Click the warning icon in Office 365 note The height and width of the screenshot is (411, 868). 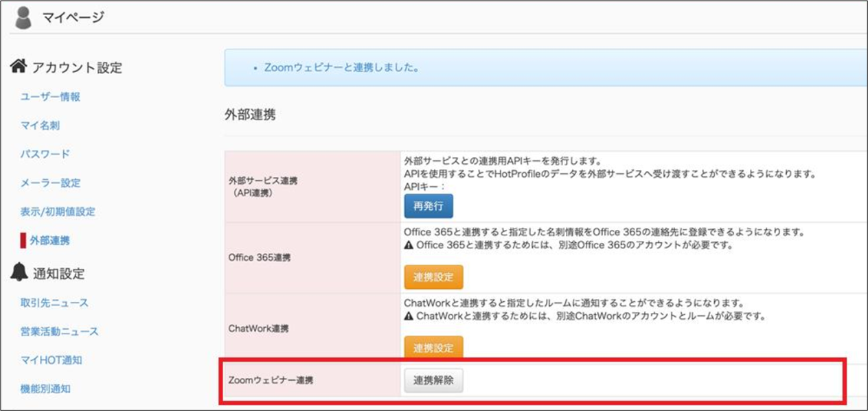click(409, 246)
